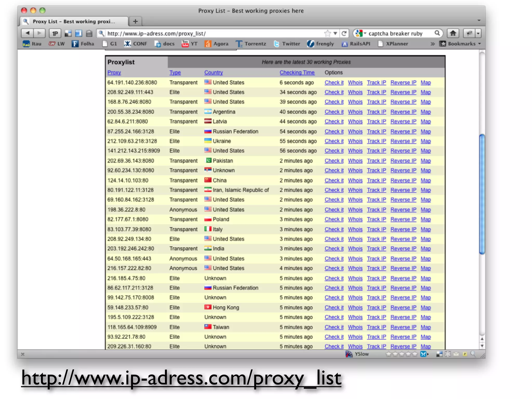This screenshot has height=399, width=532.
Task: Open the YT YouTube bookmark
Action: pyautogui.click(x=190, y=44)
